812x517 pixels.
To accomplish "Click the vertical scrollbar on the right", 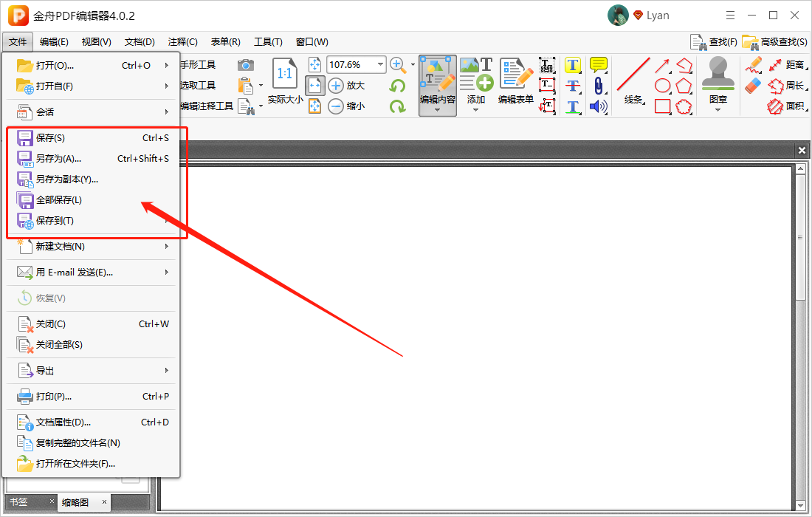I will [801, 336].
